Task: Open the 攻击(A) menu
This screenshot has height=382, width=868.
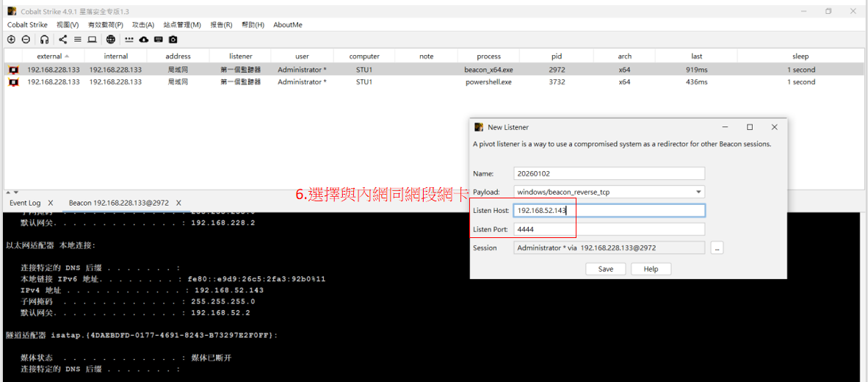Action: pos(142,25)
